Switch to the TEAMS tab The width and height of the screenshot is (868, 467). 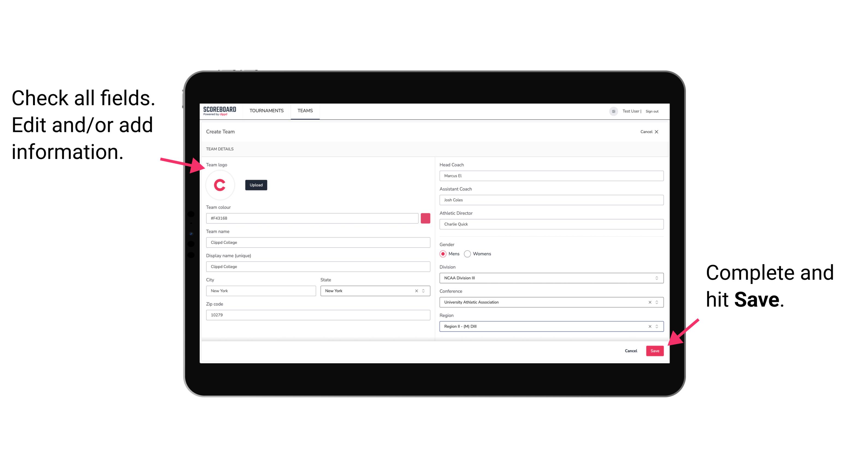[x=304, y=111]
